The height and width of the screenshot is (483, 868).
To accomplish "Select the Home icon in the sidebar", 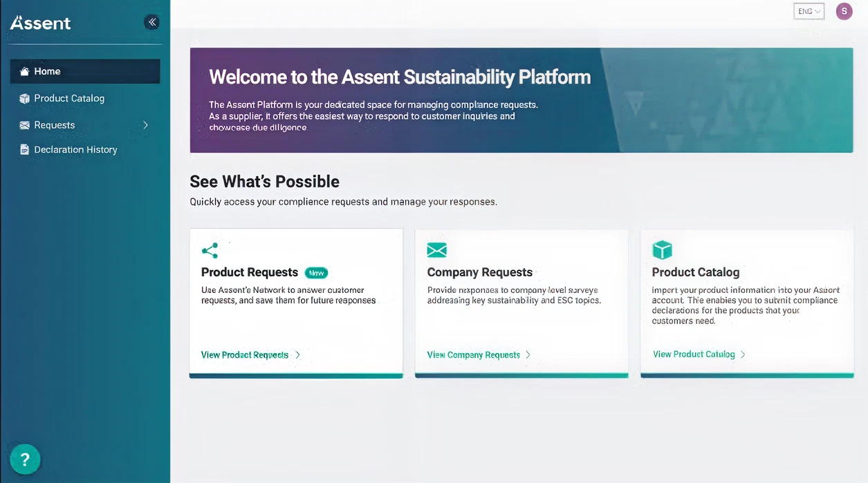I will pyautogui.click(x=26, y=71).
